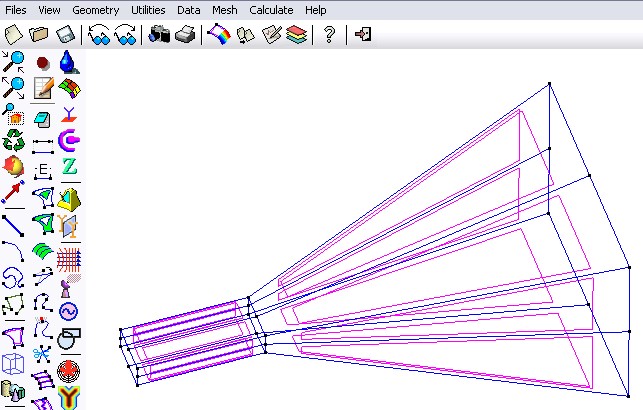Click the copy pages icon in toolbar
The width and height of the screenshot is (643, 410).
(x=245, y=34)
